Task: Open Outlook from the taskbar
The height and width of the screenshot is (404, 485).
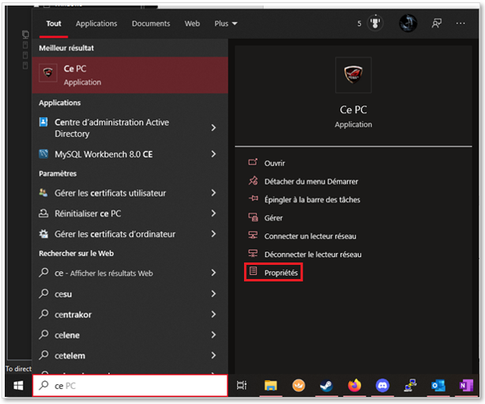Action: click(x=438, y=386)
